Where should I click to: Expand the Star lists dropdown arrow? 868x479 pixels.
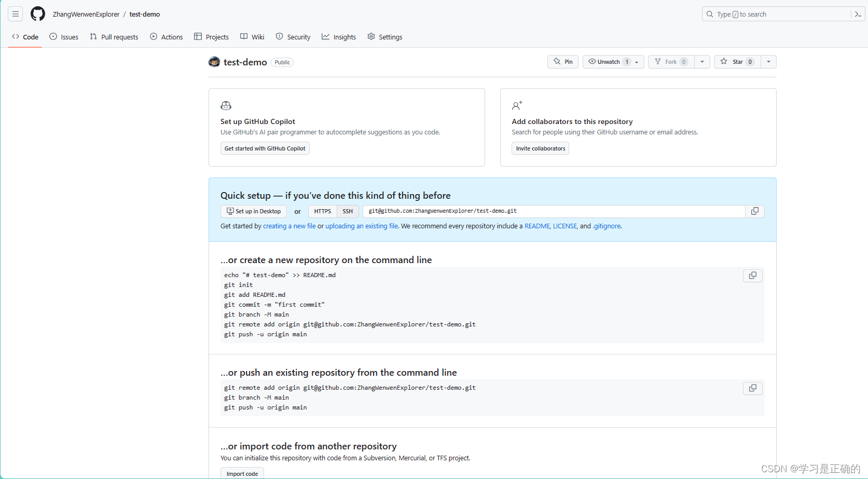click(768, 62)
